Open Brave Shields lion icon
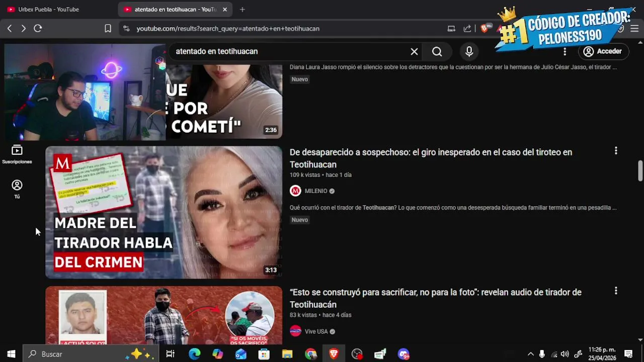This screenshot has height=362, width=644. click(x=485, y=29)
